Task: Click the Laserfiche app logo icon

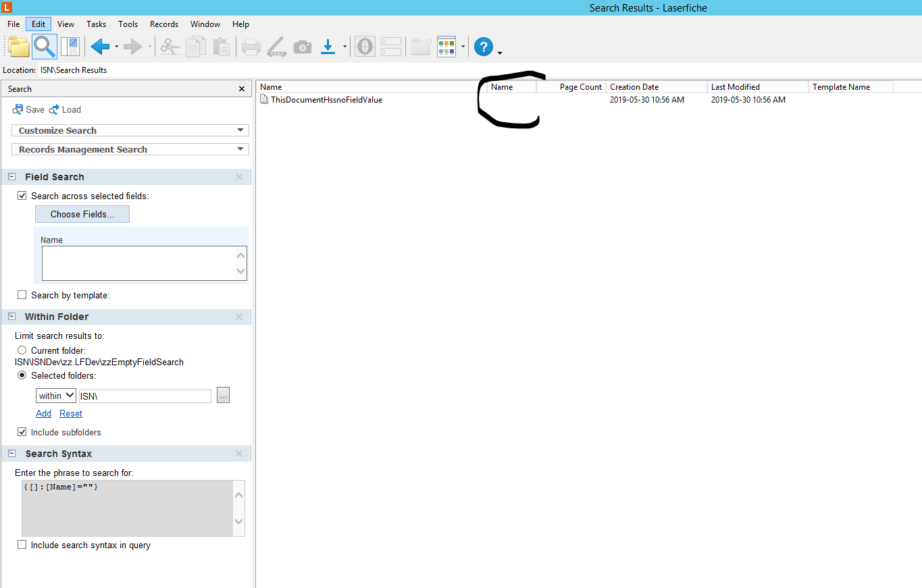Action: point(7,7)
